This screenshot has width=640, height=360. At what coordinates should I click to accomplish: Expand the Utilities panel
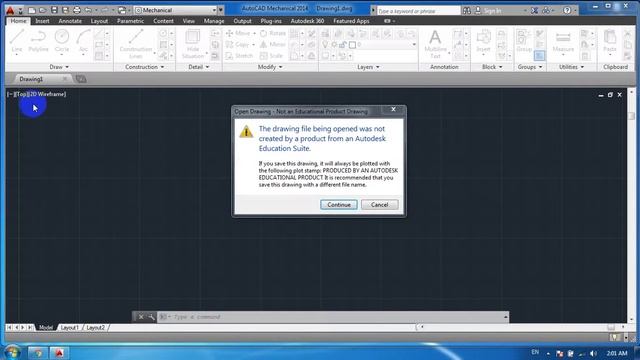coord(571,67)
